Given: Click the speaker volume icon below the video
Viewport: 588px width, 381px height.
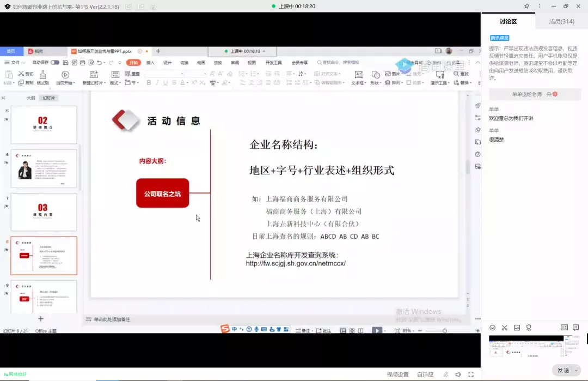Looking at the screenshot, I should point(458,374).
